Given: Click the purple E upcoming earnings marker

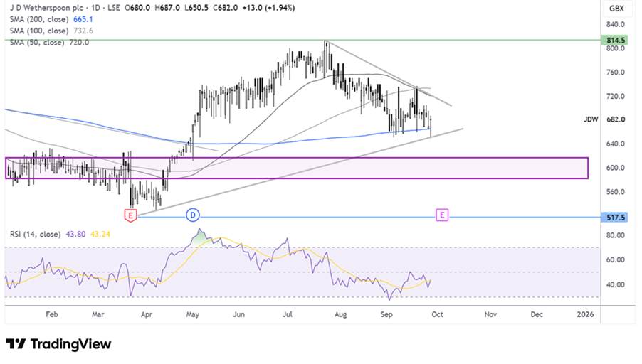Looking at the screenshot, I should coord(442,215).
